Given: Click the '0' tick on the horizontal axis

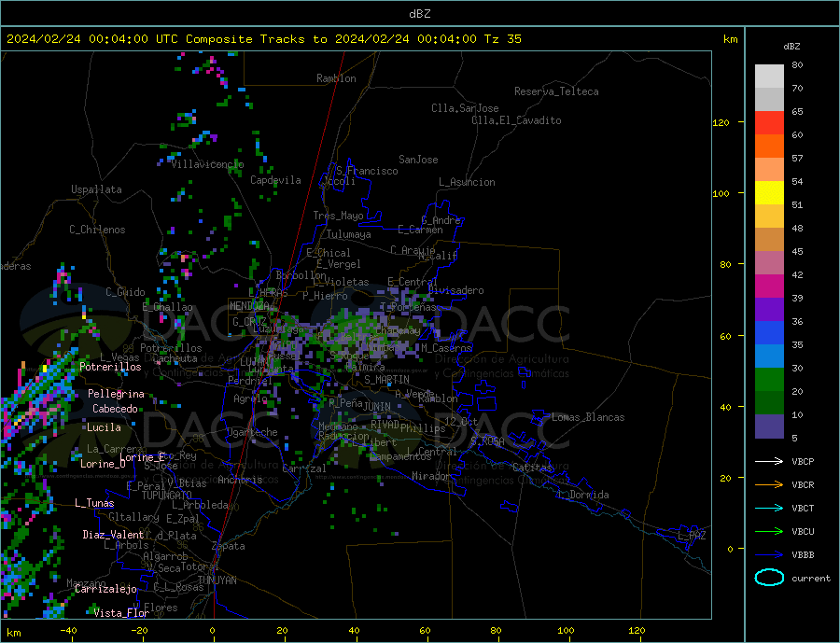Looking at the screenshot, I should pos(213,630).
